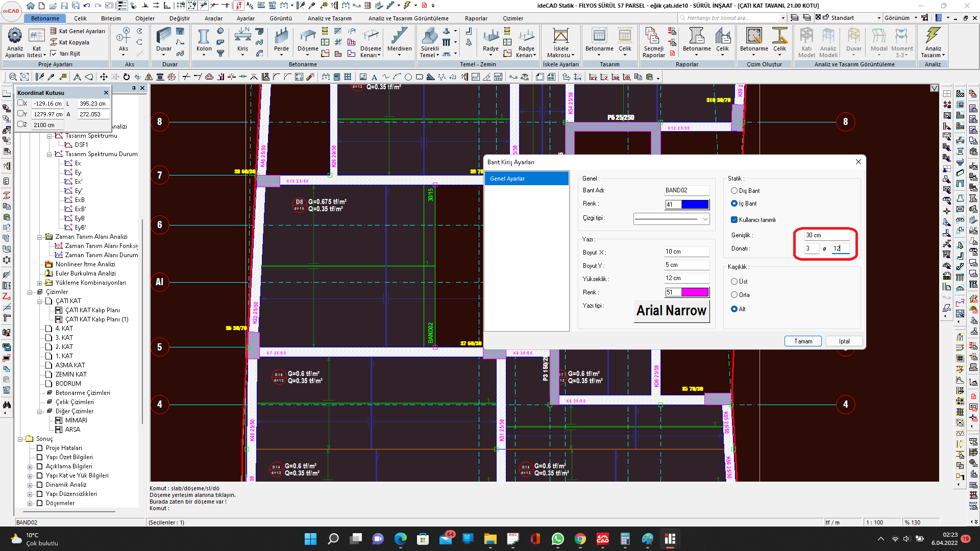
Task: Open Betonarme drawing creation icon
Action: [754, 41]
